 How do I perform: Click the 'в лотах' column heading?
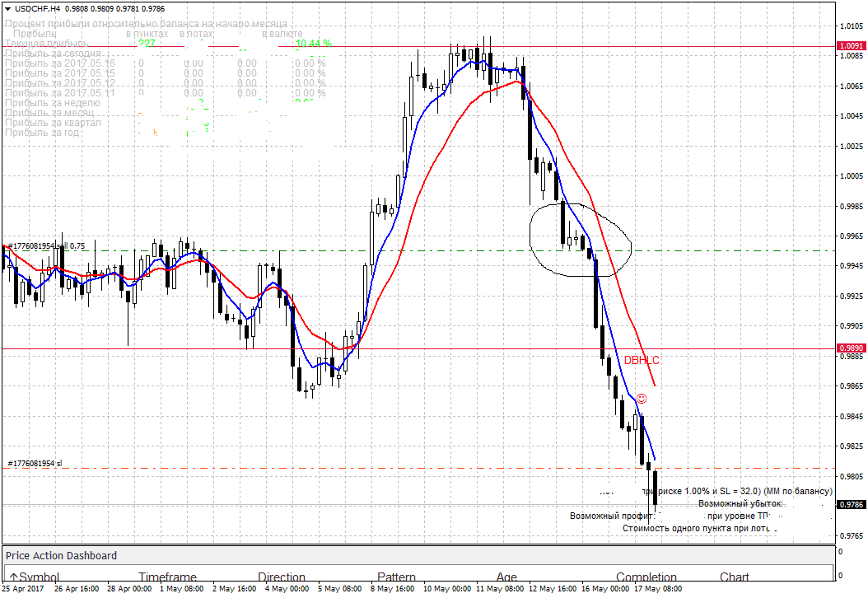[x=196, y=34]
